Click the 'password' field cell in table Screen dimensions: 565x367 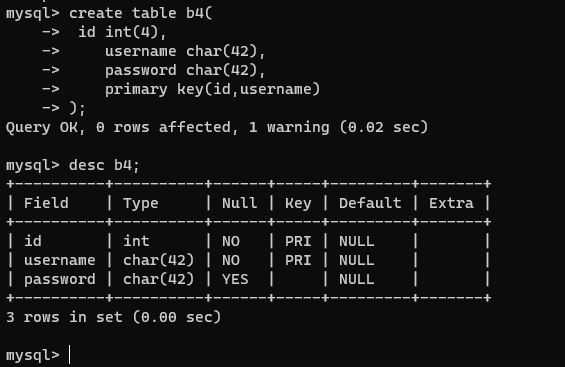59,279
